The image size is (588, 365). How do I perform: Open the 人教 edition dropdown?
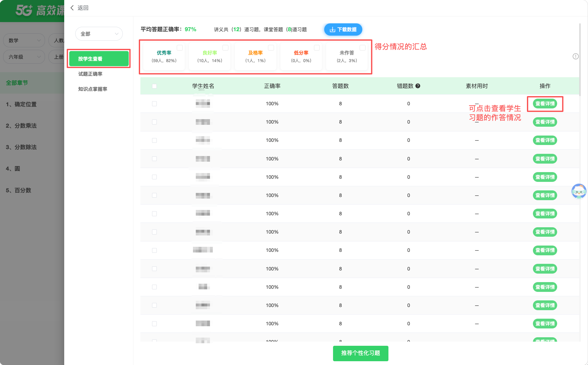(x=57, y=40)
